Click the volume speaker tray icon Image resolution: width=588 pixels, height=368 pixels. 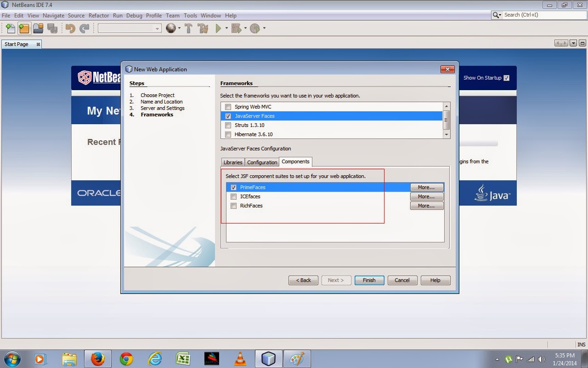coord(542,359)
